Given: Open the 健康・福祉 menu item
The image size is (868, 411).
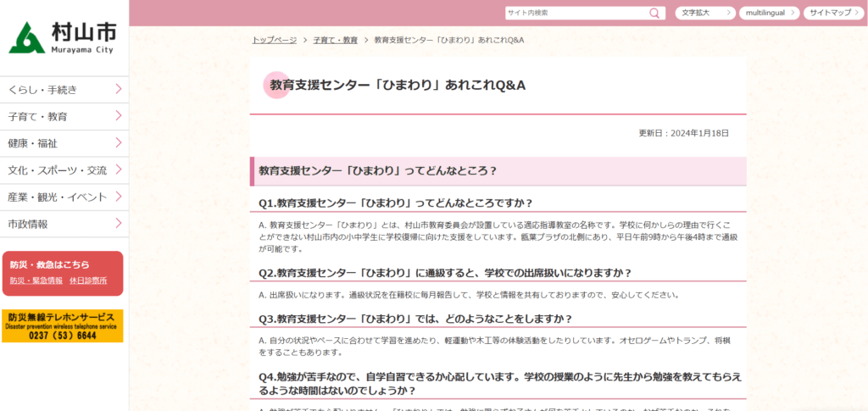Looking at the screenshot, I should click(64, 143).
